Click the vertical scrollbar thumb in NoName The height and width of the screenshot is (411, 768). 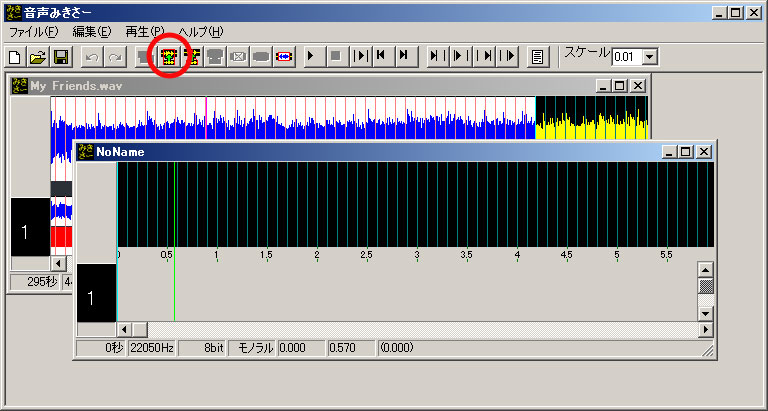[x=705, y=286]
